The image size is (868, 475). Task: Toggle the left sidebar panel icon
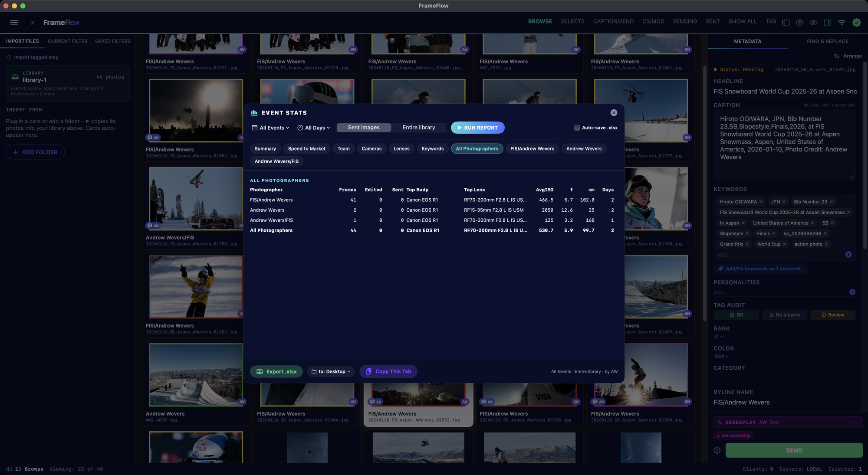pyautogui.click(x=786, y=23)
